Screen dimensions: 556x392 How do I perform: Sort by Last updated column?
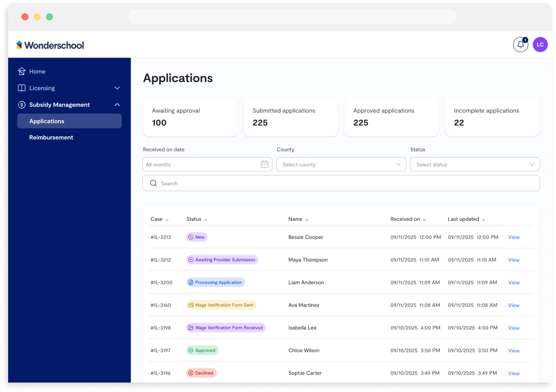coord(466,219)
